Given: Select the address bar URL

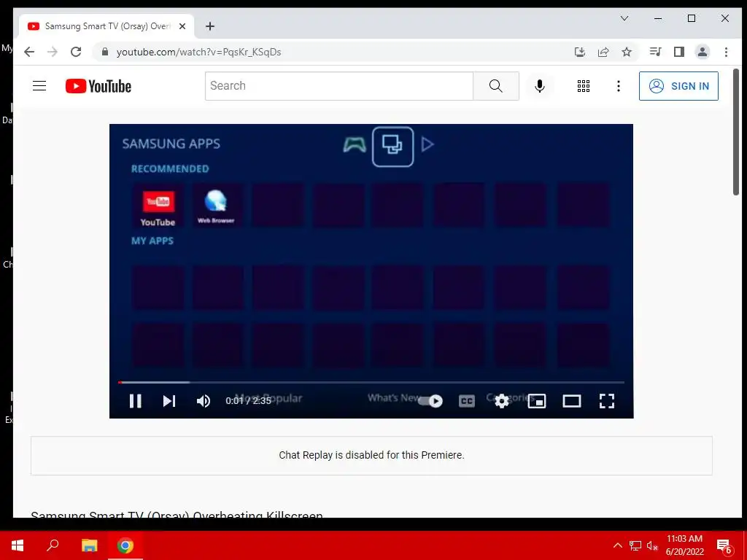Looking at the screenshot, I should (x=199, y=52).
